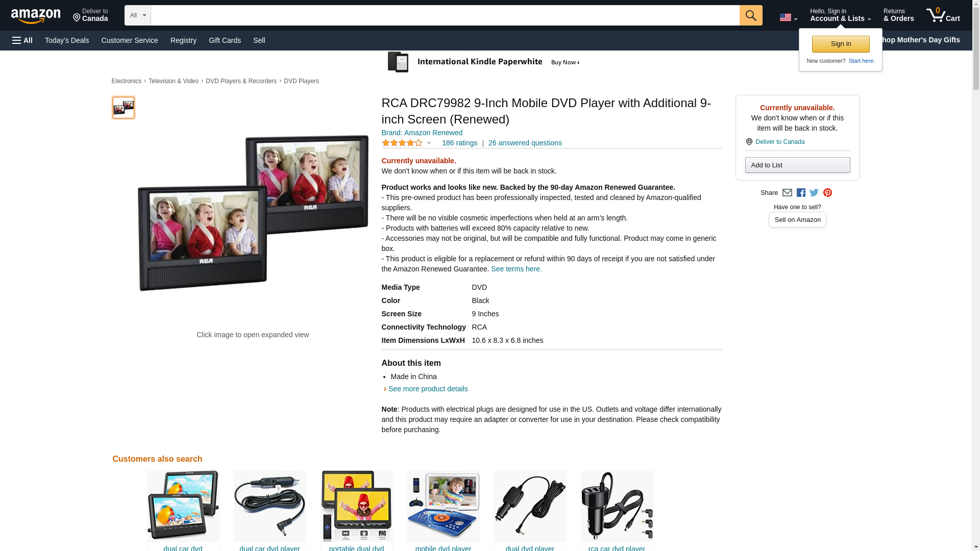Open See terms here link
Viewport: 980px width, 551px height.
516,269
